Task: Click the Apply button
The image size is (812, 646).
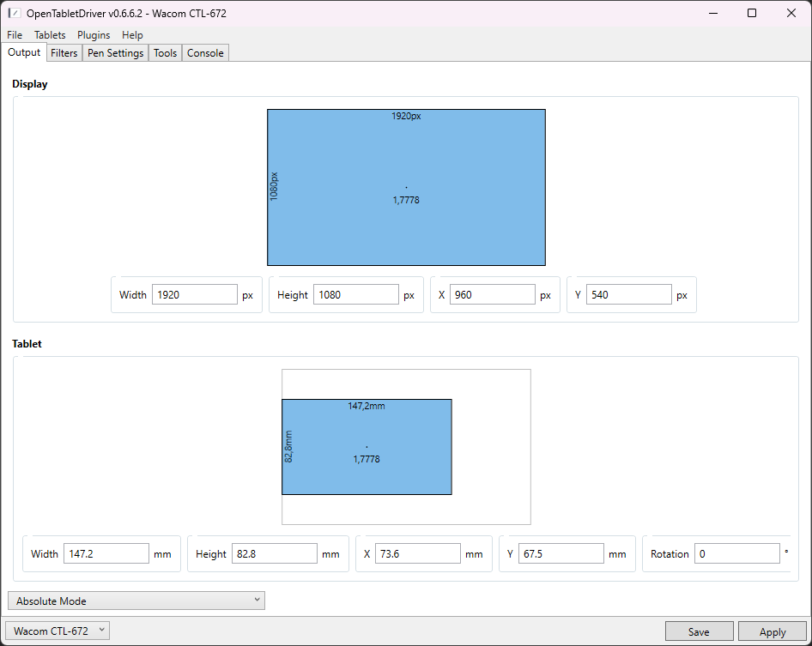Action: pos(772,631)
